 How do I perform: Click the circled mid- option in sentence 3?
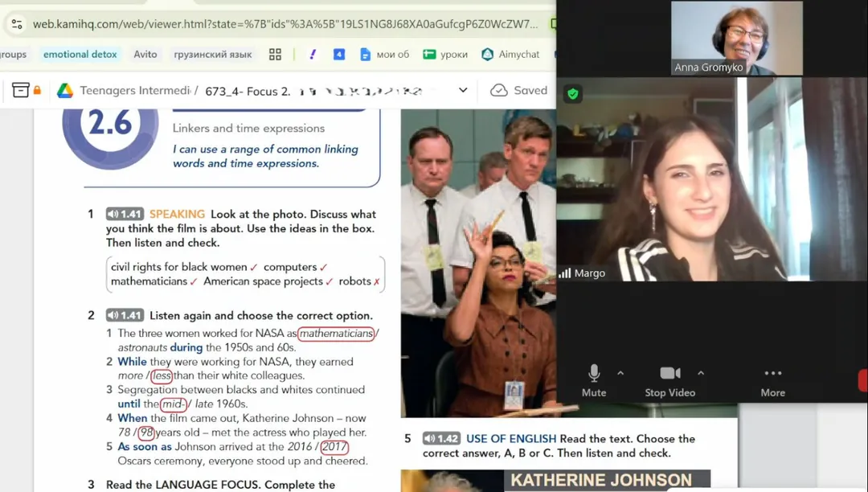[x=174, y=404]
